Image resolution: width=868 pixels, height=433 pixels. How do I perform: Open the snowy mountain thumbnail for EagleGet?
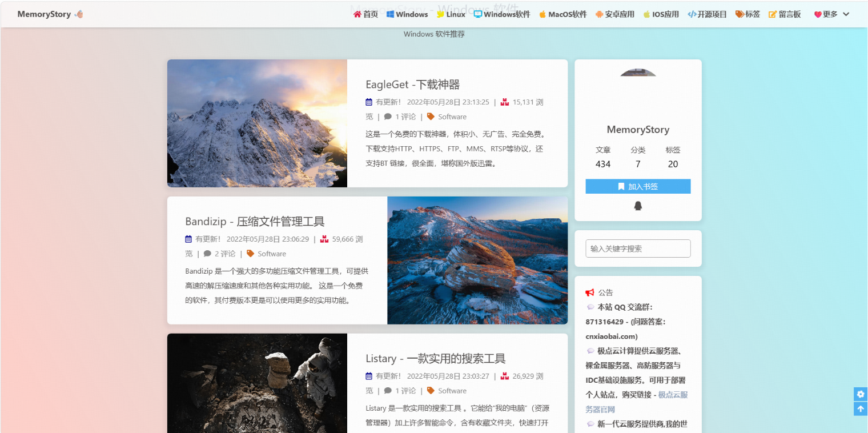coord(257,123)
